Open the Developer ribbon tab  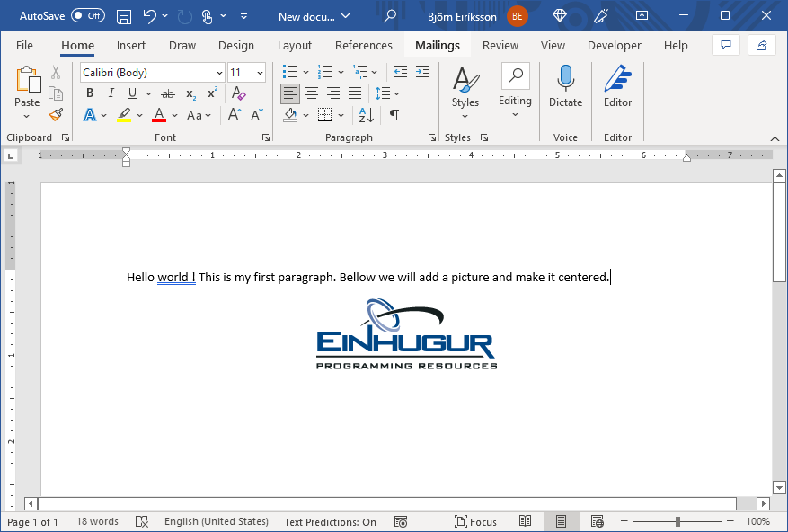tap(615, 45)
